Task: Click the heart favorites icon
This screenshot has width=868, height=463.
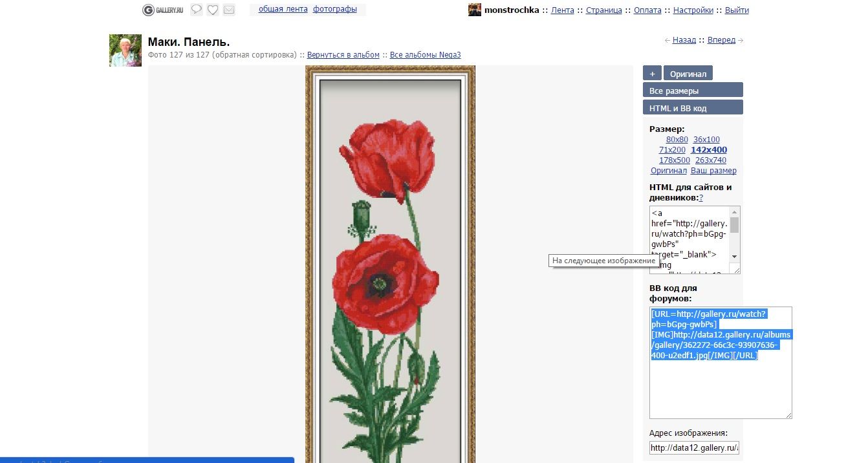Action: [213, 10]
